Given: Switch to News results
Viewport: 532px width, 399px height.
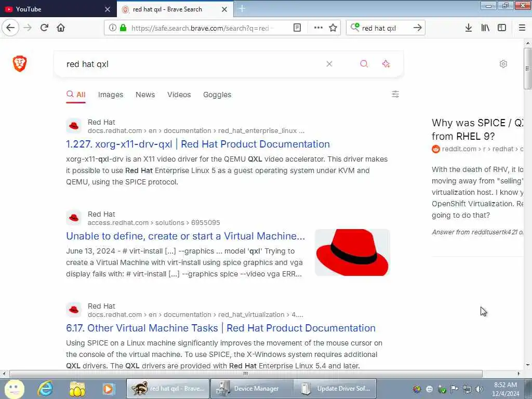Looking at the screenshot, I should [145, 95].
